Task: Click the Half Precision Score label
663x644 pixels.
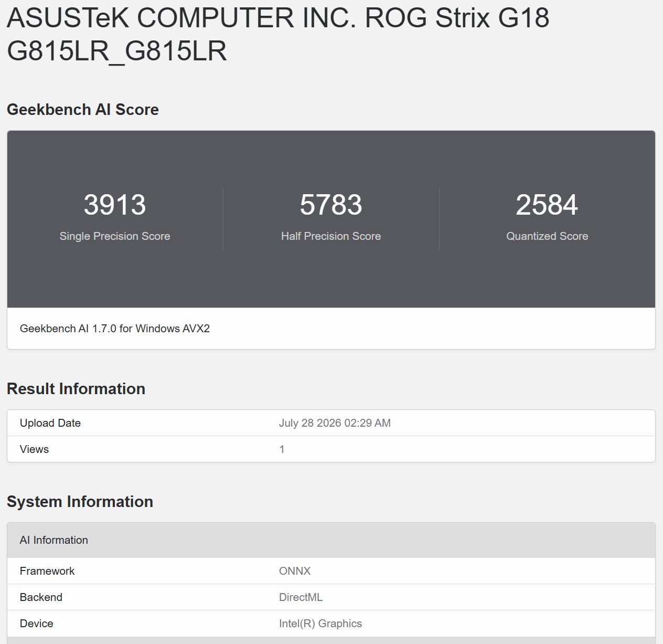Action: click(331, 236)
